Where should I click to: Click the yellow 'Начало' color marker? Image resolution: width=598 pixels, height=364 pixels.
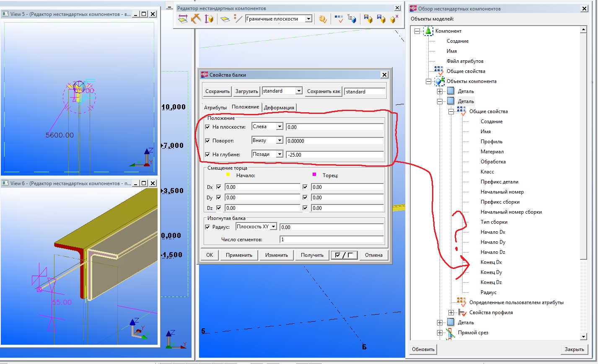tap(228, 175)
